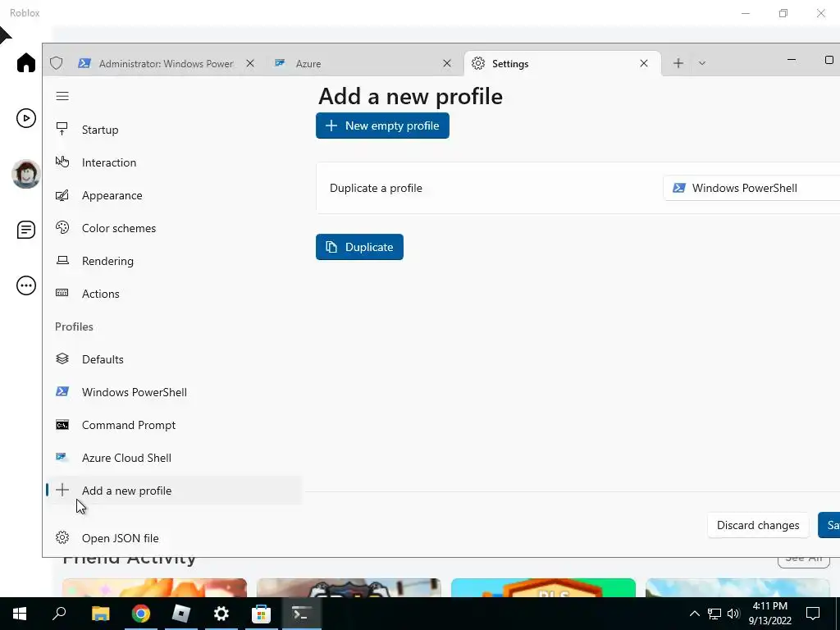Open Roblox messages icon in sidebar
Screen dimensions: 840x630
click(x=25, y=230)
